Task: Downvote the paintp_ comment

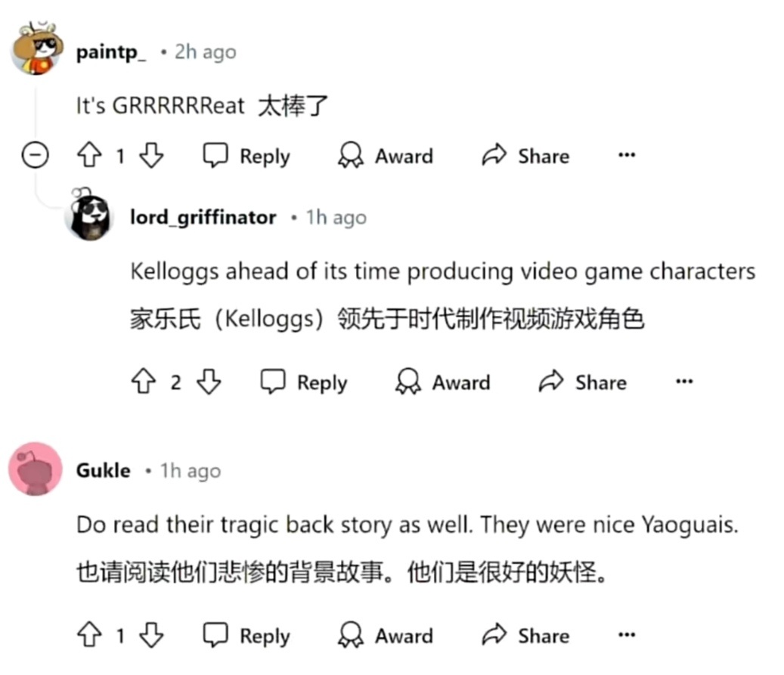Action: point(151,155)
